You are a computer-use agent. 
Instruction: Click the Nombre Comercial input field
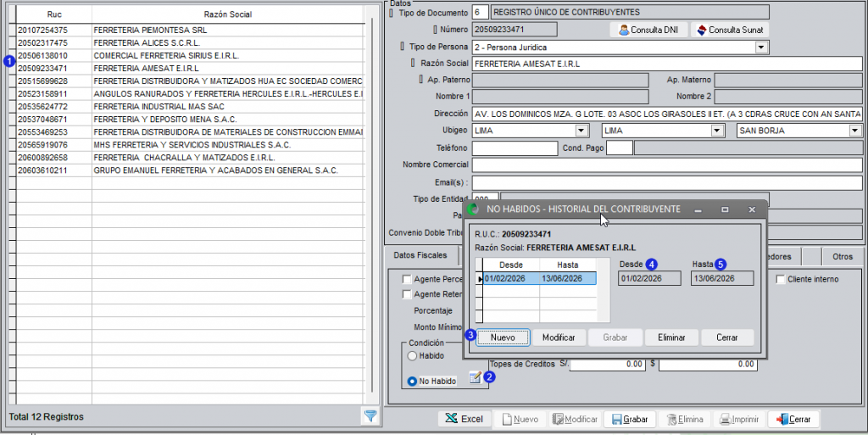[x=667, y=165]
